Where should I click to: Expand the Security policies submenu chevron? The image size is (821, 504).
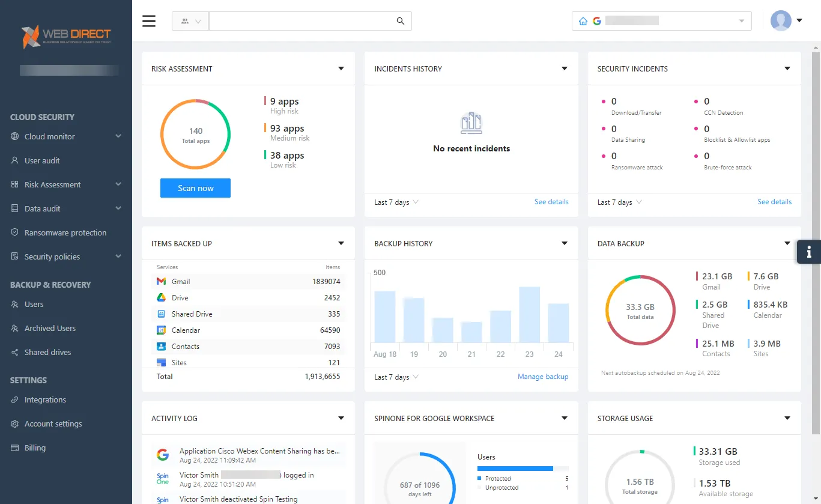(x=118, y=257)
